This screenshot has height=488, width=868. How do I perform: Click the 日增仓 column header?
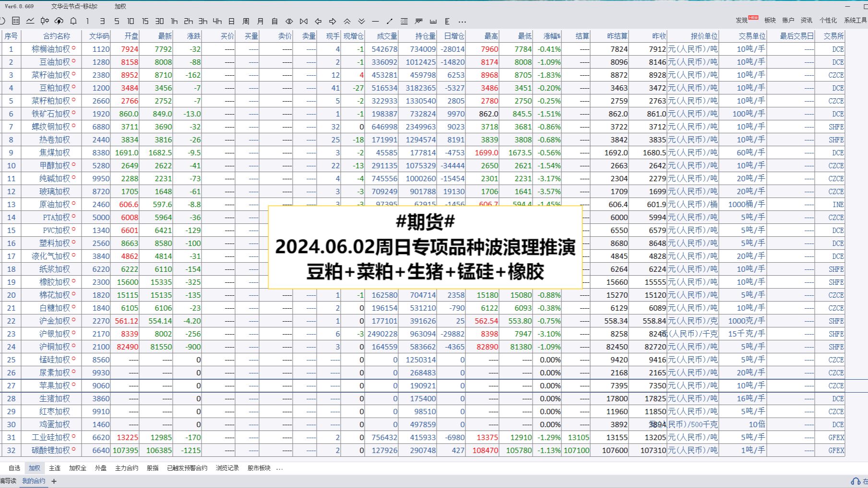point(454,36)
